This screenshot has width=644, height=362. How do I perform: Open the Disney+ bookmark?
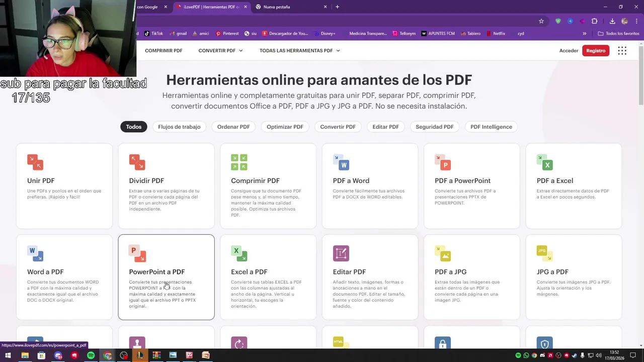(x=324, y=34)
